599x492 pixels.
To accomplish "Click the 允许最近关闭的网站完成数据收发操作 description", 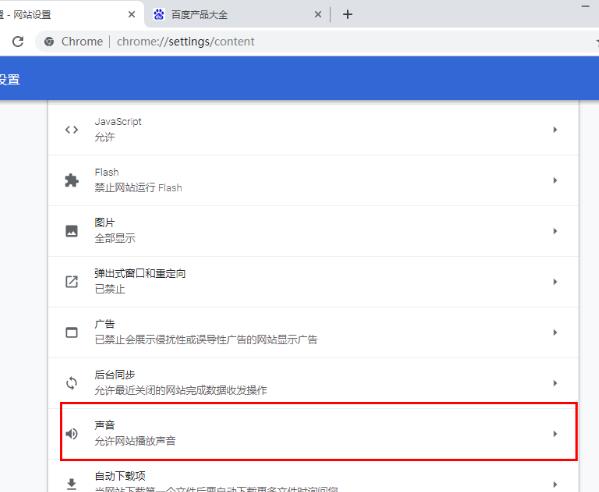I will 181,390.
